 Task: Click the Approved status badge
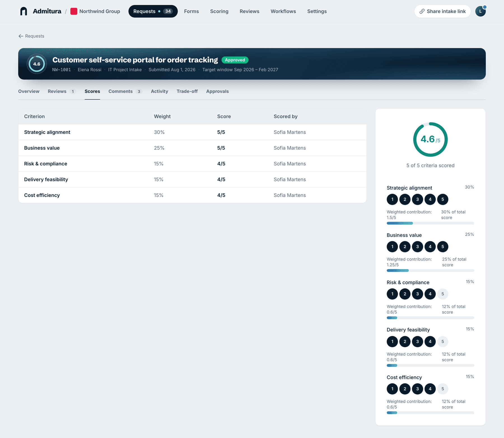point(235,60)
